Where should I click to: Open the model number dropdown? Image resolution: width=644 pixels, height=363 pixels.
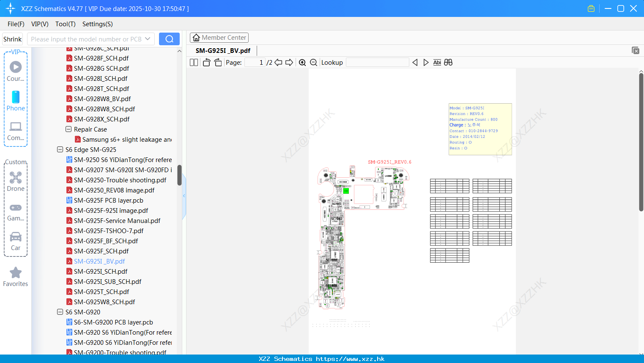pos(148,39)
